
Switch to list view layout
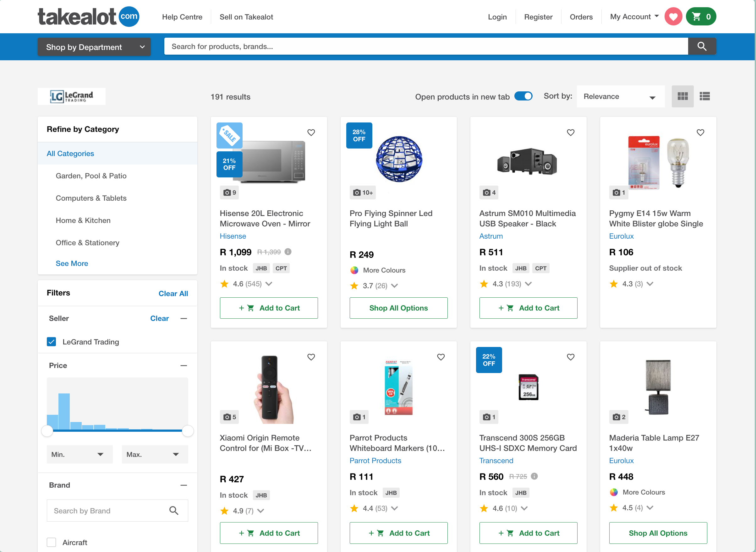pyautogui.click(x=704, y=97)
